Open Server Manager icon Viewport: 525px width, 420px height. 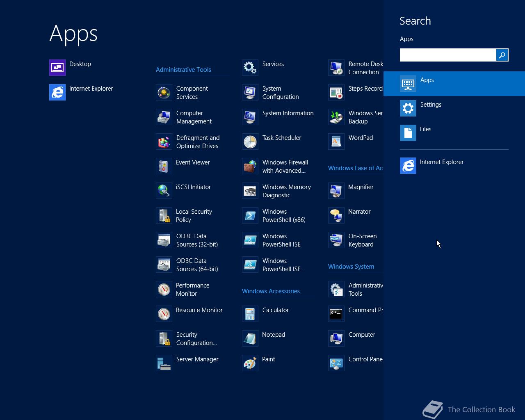click(x=164, y=363)
